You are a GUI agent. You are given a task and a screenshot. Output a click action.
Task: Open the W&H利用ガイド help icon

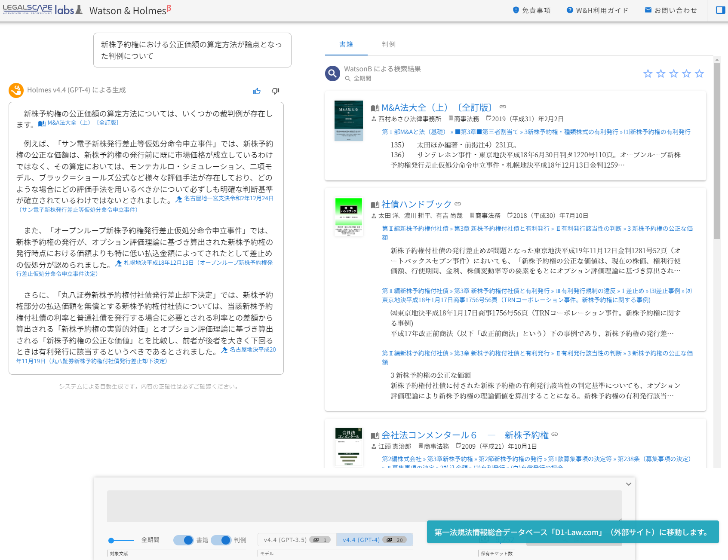pyautogui.click(x=570, y=10)
